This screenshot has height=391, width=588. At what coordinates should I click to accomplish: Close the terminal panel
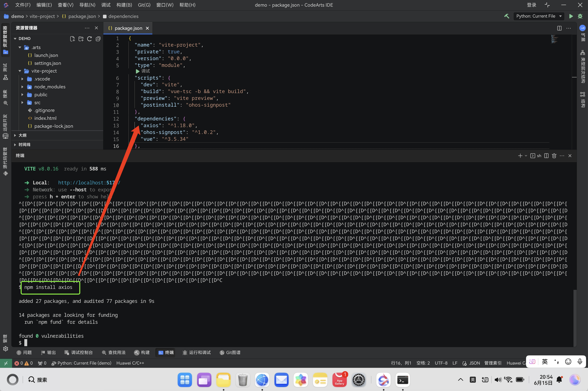pyautogui.click(x=570, y=156)
